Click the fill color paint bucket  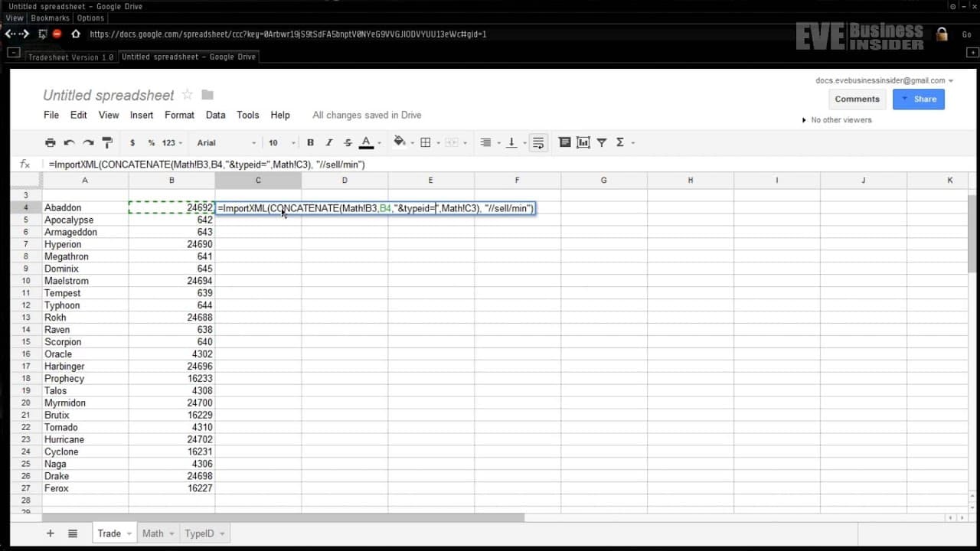coord(399,142)
